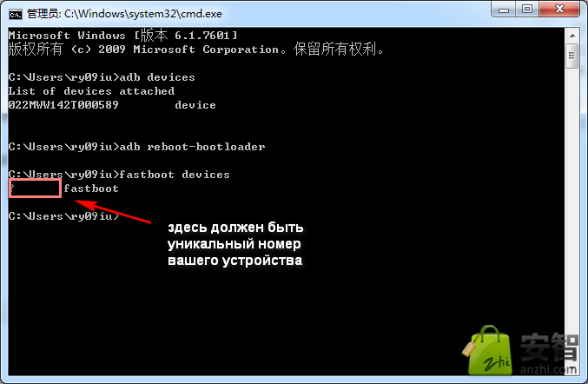This screenshot has height=384, width=588.
Task: Click the red arrow pointing to the box
Action: point(113,211)
